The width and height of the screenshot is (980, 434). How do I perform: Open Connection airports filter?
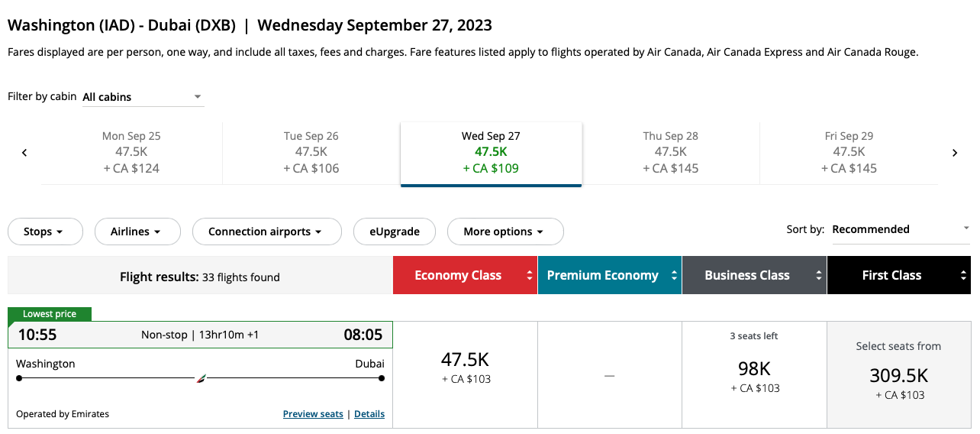click(266, 232)
